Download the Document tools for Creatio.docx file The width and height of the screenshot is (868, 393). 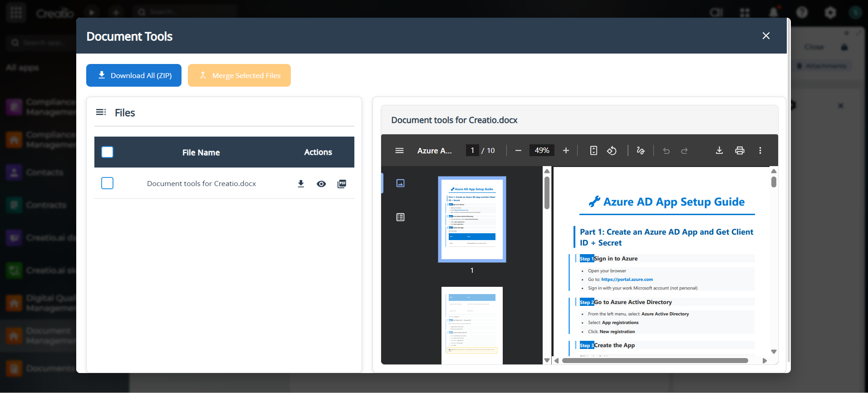301,184
